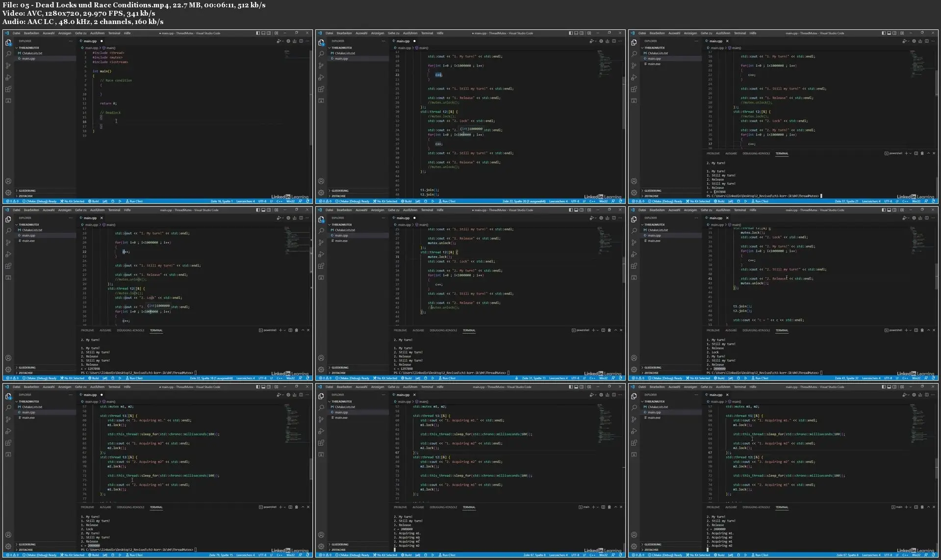Toggle the panel layout icon in the title bar
Screen dimensions: 941x560
pos(263,33)
